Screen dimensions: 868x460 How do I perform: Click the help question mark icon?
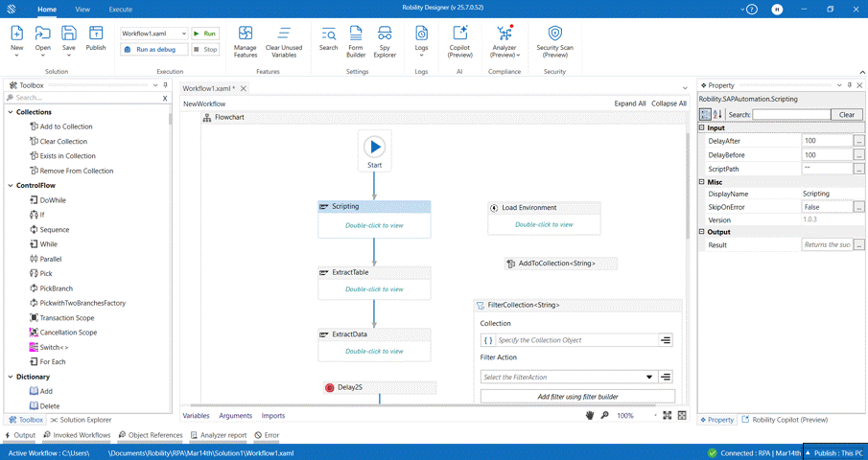click(752, 10)
